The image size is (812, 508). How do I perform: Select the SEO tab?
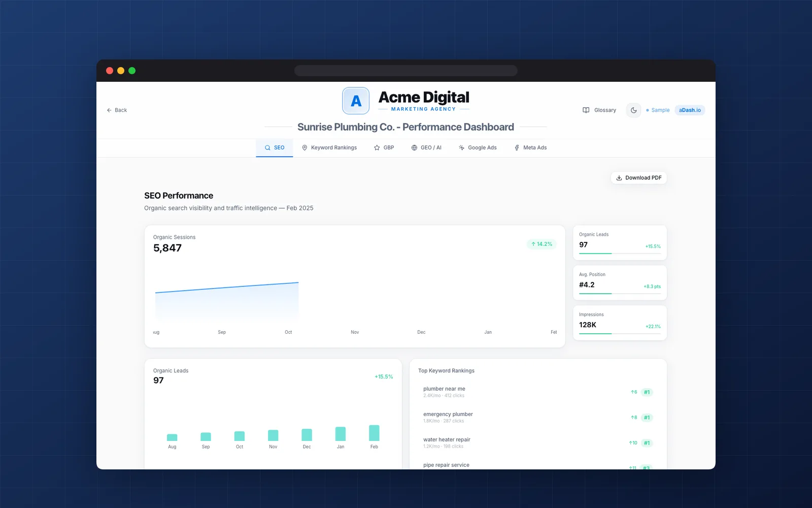click(x=275, y=148)
